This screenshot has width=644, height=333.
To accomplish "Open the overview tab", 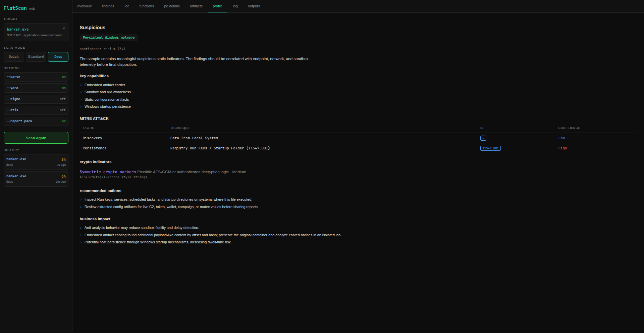I will point(85,6).
